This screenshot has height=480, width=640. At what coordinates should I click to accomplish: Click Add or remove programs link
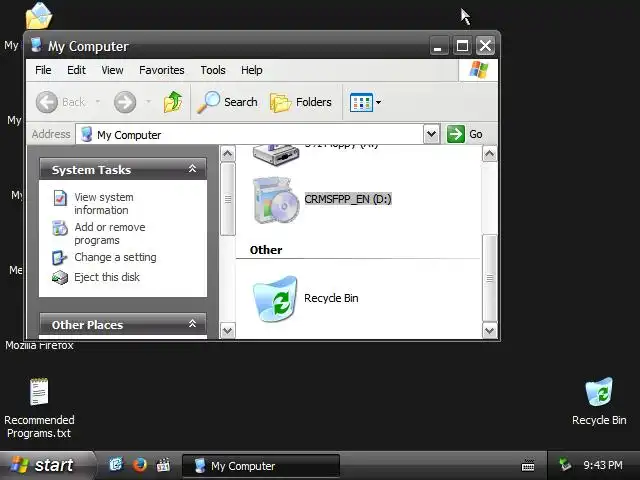[110, 233]
